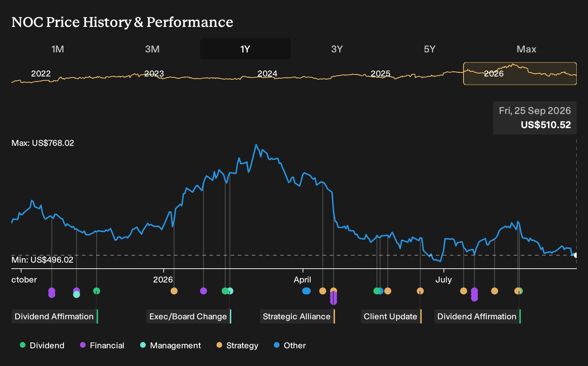Screen dimensions: 588x366
Task: Click the 'Fri, 25 Sep 2026' tooltip date
Action: [x=535, y=111]
